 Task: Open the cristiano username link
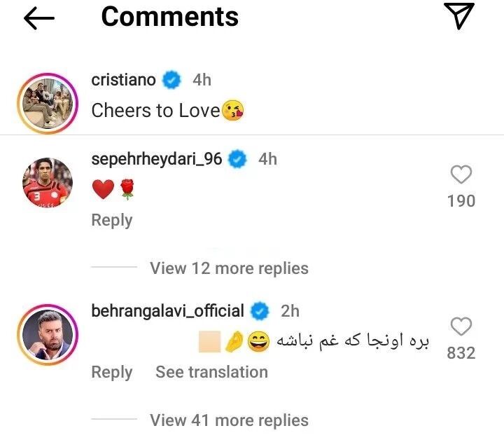point(124,80)
